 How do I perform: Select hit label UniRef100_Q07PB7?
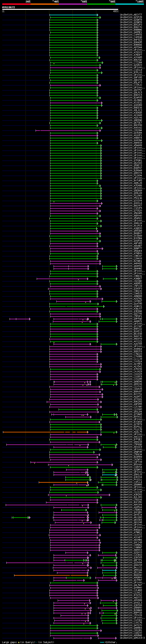tap(131, 580)
